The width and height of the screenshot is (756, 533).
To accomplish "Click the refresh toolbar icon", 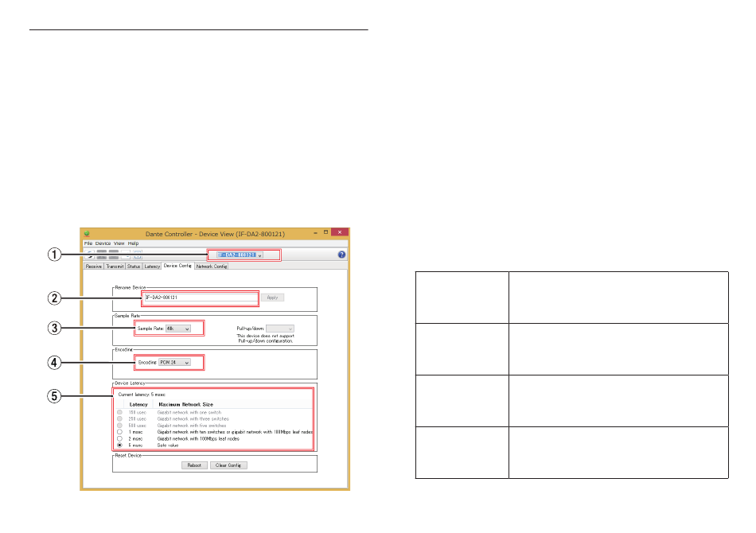I will (89, 255).
